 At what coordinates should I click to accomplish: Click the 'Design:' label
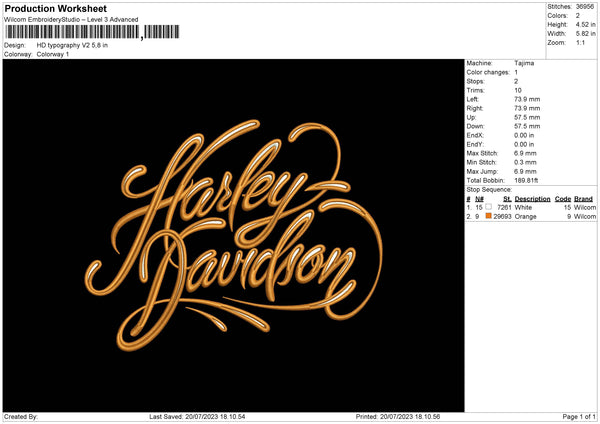tap(15, 45)
